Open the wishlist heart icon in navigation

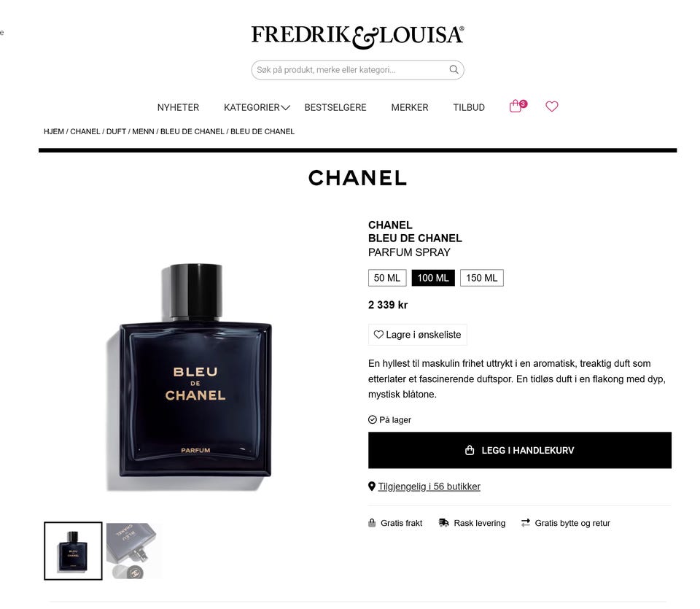tap(552, 106)
